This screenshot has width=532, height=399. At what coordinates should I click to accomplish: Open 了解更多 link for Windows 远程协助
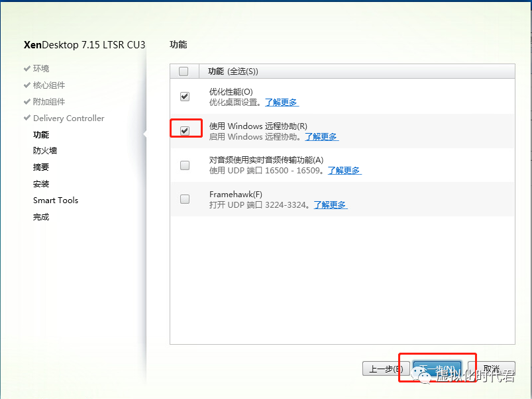(x=321, y=136)
